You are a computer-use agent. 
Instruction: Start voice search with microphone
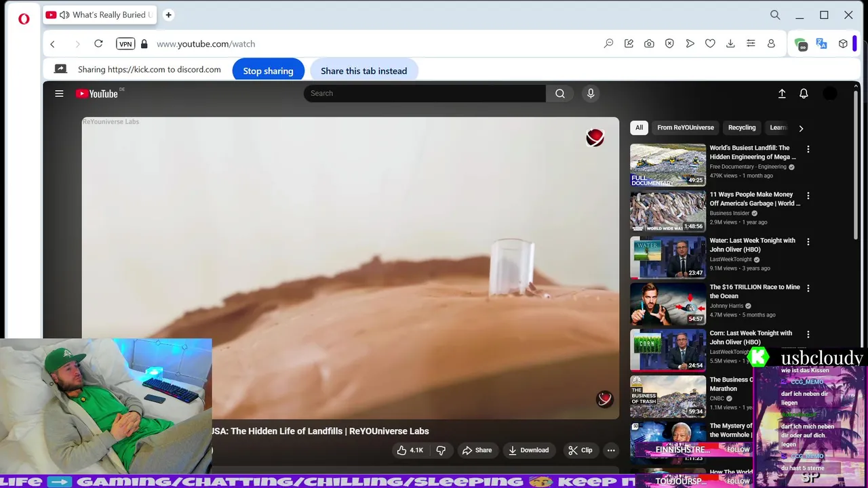591,94
